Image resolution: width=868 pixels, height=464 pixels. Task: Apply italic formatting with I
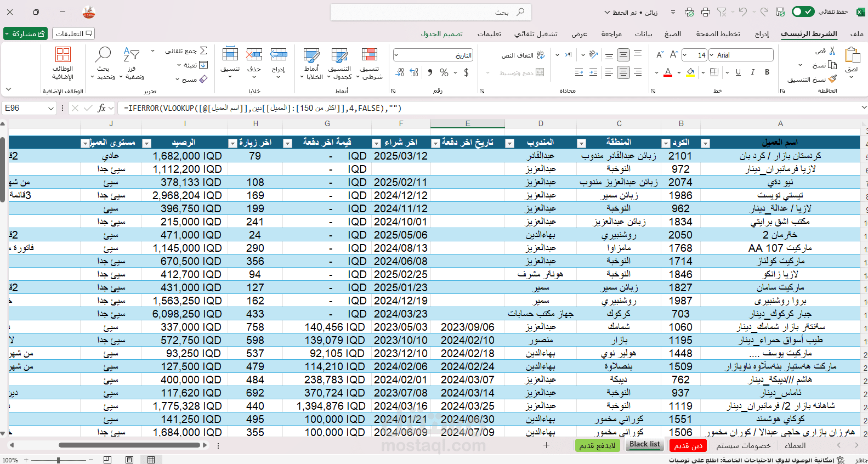click(x=753, y=72)
